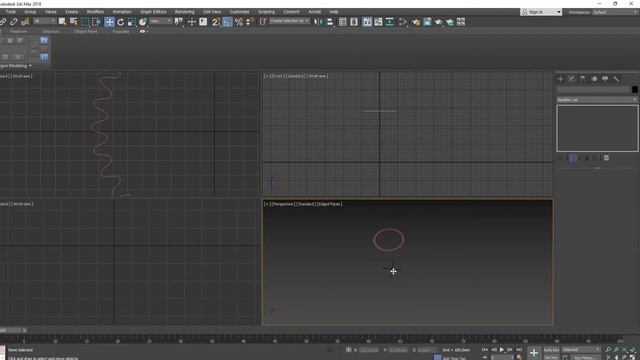Viewport: 640px width, 360px height.
Task: Open the Tools menu
Action: (x=11, y=12)
